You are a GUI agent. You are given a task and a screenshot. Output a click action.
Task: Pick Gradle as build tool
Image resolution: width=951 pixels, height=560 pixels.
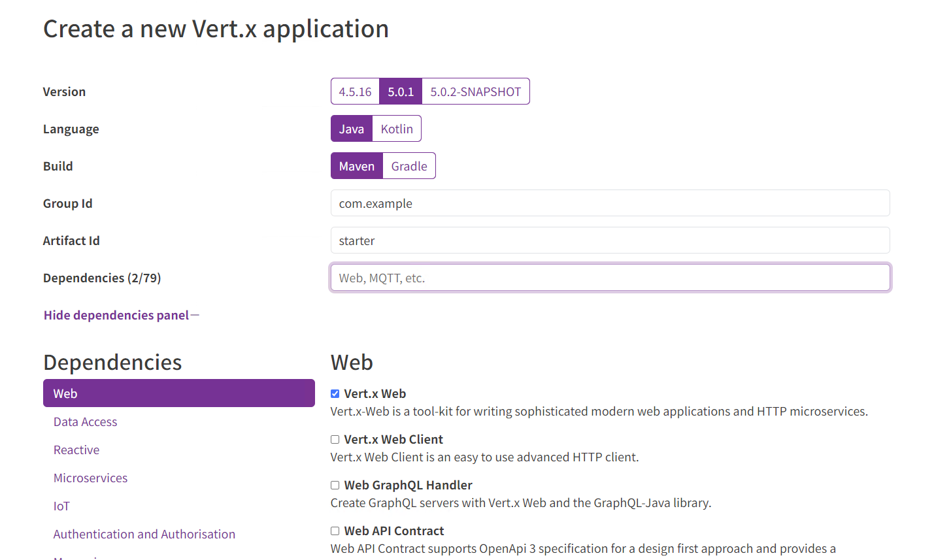click(409, 166)
